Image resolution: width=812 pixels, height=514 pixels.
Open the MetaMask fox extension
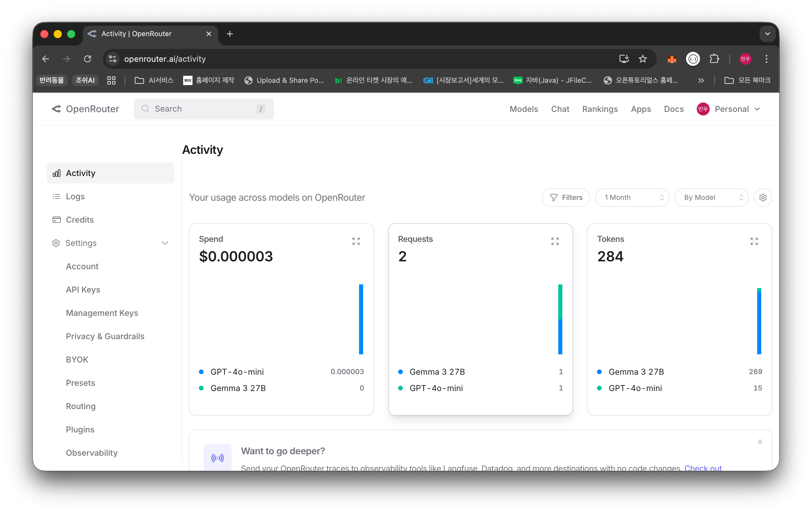[672, 59]
